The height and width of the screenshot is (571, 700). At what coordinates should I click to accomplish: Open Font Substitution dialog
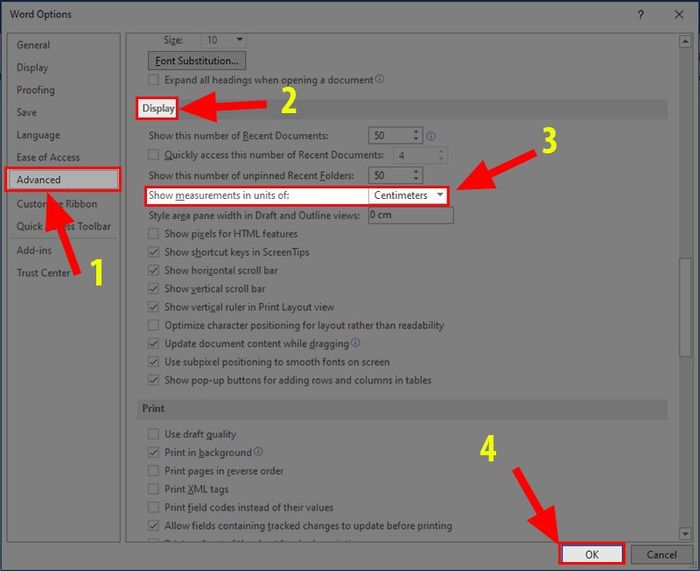pos(197,61)
